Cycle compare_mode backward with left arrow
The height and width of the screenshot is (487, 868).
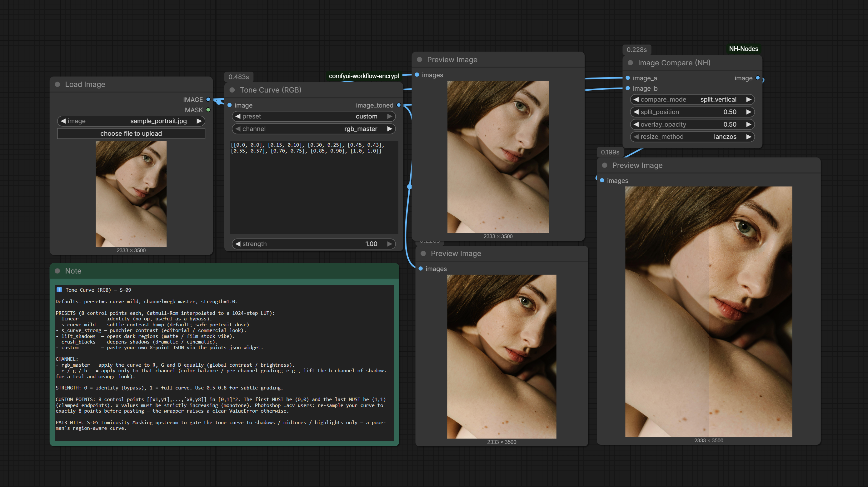[636, 99]
